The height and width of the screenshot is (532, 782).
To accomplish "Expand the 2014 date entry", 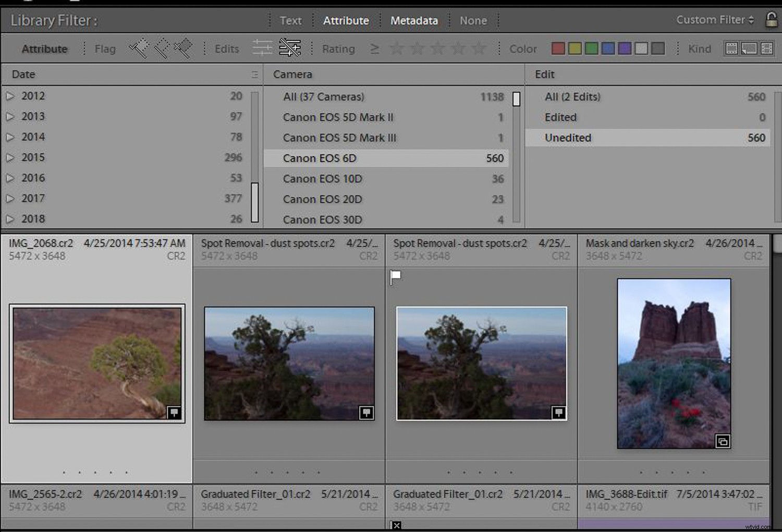I will pos(10,137).
